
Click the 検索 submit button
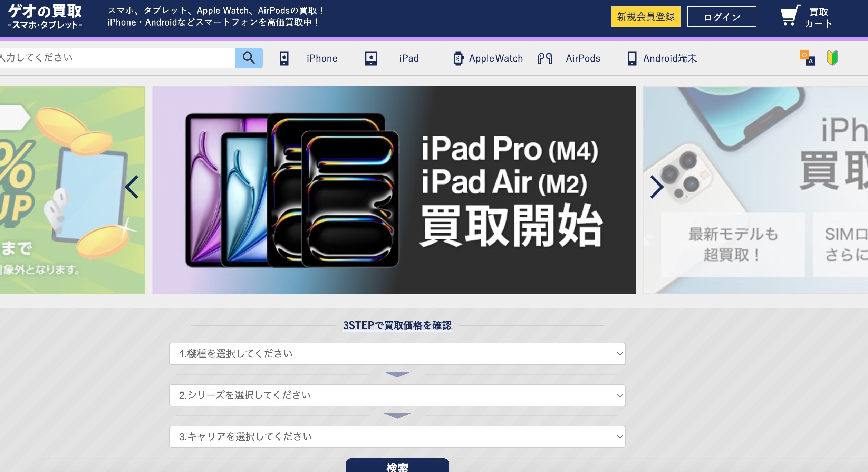pos(397,465)
